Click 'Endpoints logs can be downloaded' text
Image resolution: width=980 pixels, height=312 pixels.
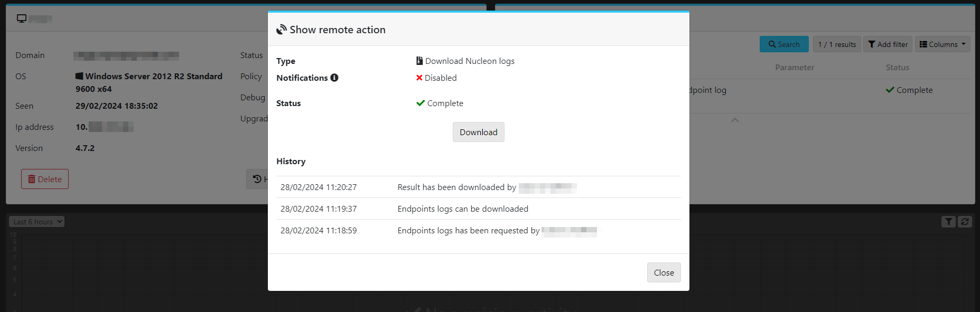tap(463, 209)
